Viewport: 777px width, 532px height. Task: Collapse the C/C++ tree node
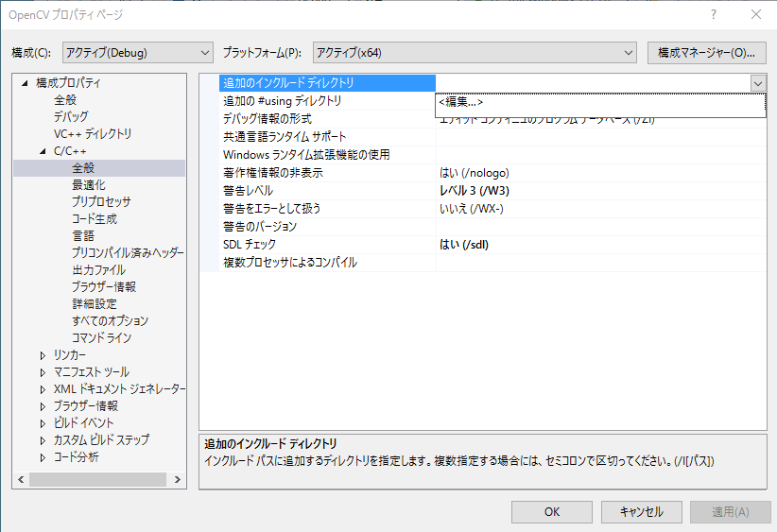43,151
